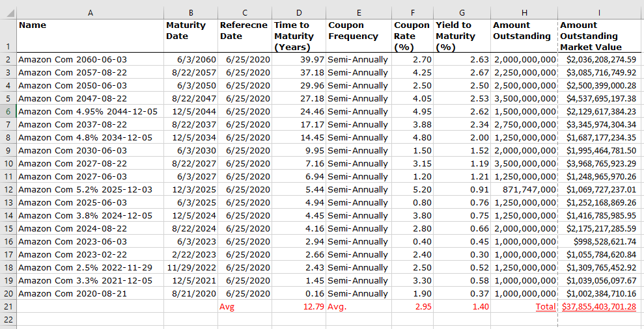The image size is (644, 329).
Task: Click maturity date 2/22/2023
Action: [x=191, y=254]
